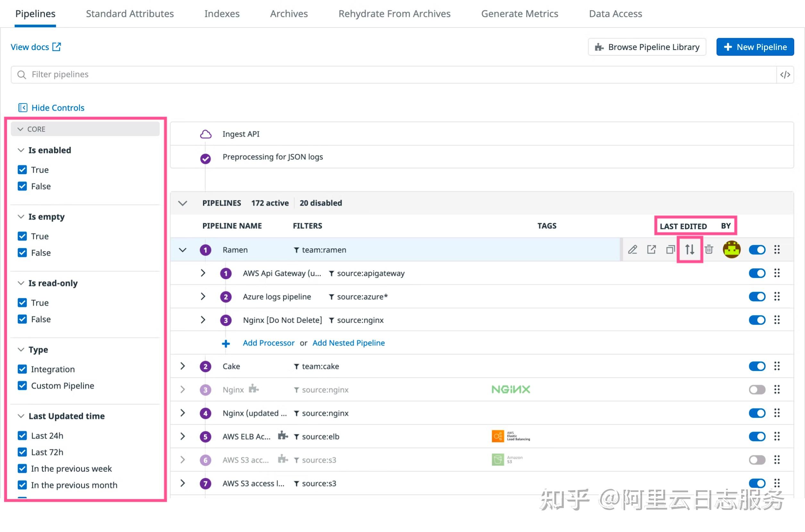This screenshot has height=532, width=805.
Task: Collapse the Ramen pipeline row
Action: coord(183,250)
